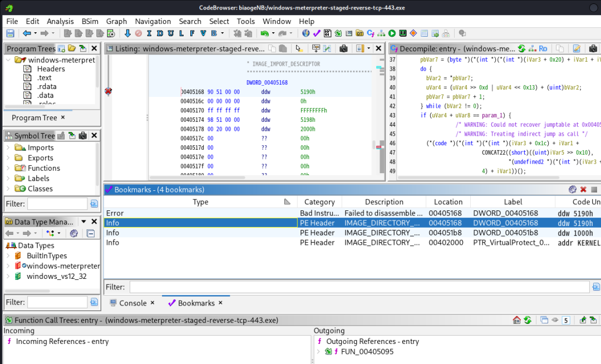Click the Bookmarks filter text field
This screenshot has height=364, width=601.
point(359,287)
